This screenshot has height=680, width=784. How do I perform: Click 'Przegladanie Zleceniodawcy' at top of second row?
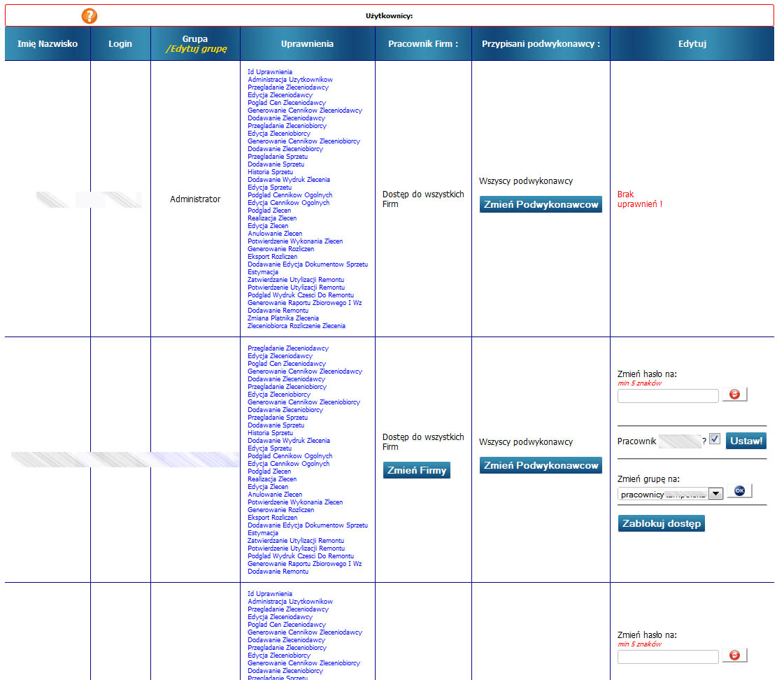[287, 348]
